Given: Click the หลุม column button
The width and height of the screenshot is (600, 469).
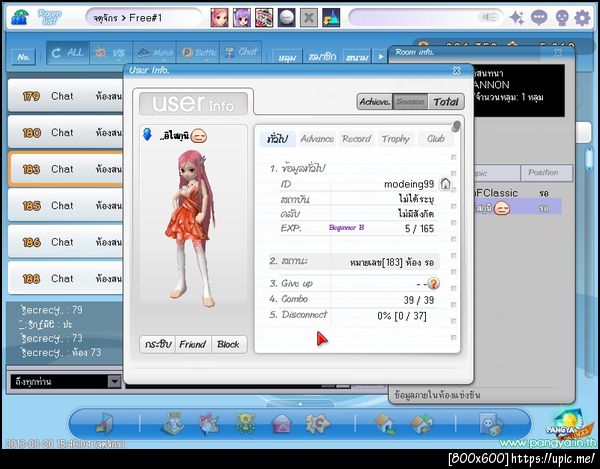Looking at the screenshot, I should [x=287, y=57].
